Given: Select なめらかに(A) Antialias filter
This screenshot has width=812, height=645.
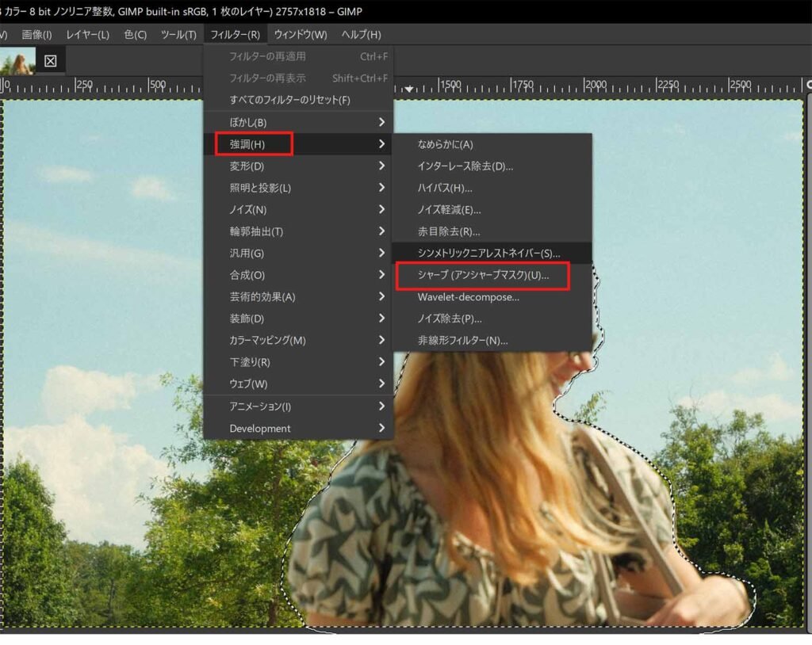Looking at the screenshot, I should click(445, 144).
